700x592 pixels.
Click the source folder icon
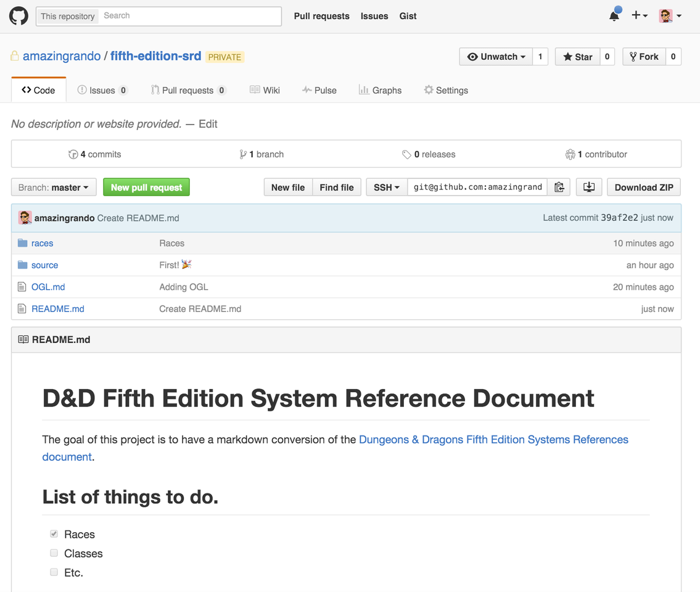coord(22,265)
